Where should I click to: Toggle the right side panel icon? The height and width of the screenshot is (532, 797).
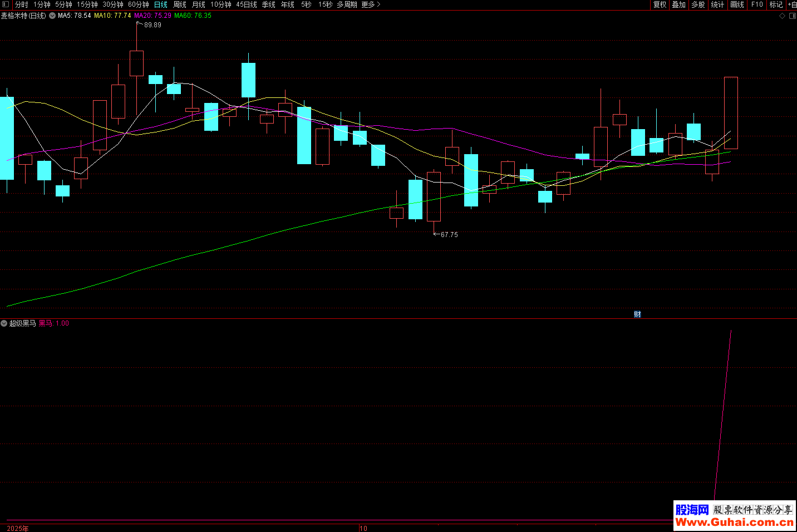click(x=792, y=16)
